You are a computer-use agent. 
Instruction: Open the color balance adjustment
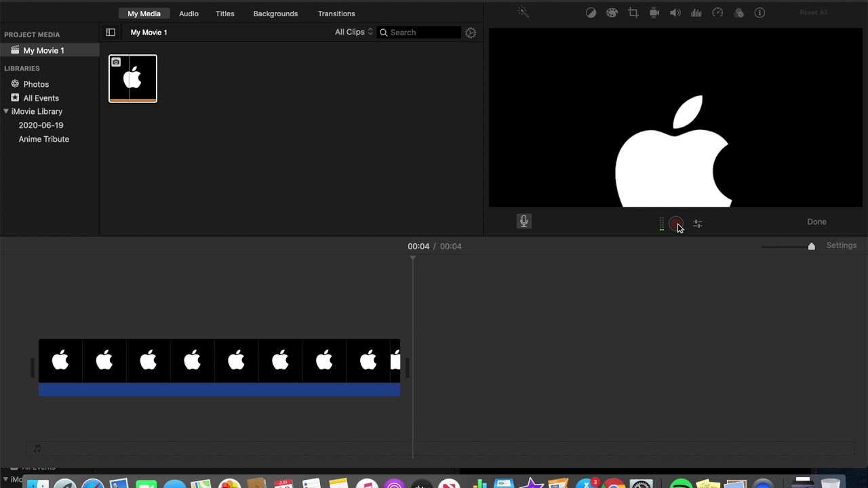click(x=591, y=13)
